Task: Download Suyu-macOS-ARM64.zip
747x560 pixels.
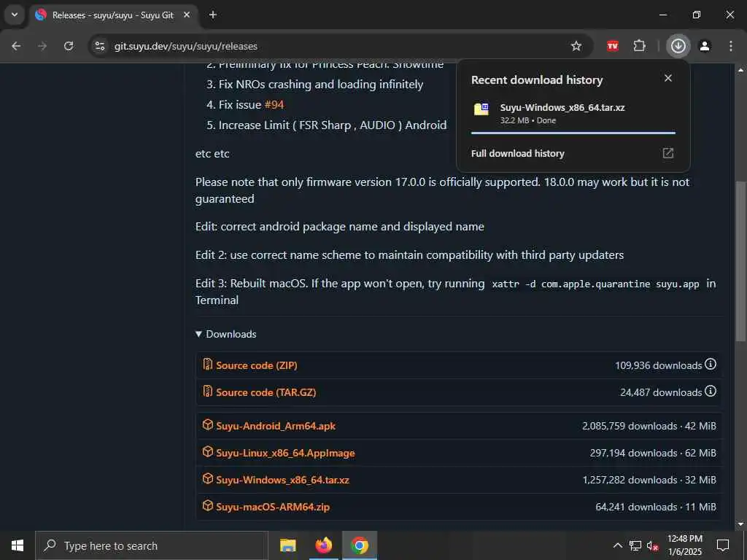Action: pyautogui.click(x=273, y=507)
